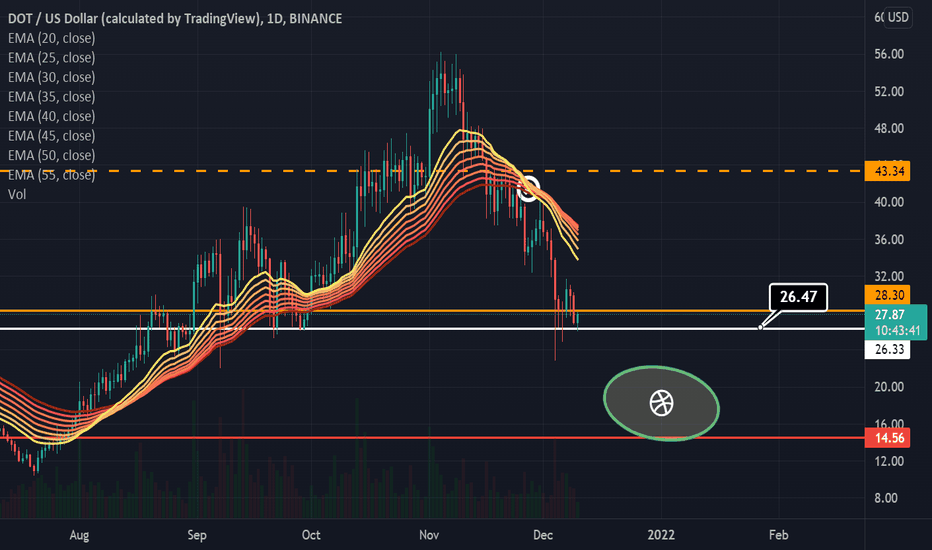Image resolution: width=932 pixels, height=550 pixels.
Task: Select the EMA (50, close) indicator label
Action: (51, 155)
